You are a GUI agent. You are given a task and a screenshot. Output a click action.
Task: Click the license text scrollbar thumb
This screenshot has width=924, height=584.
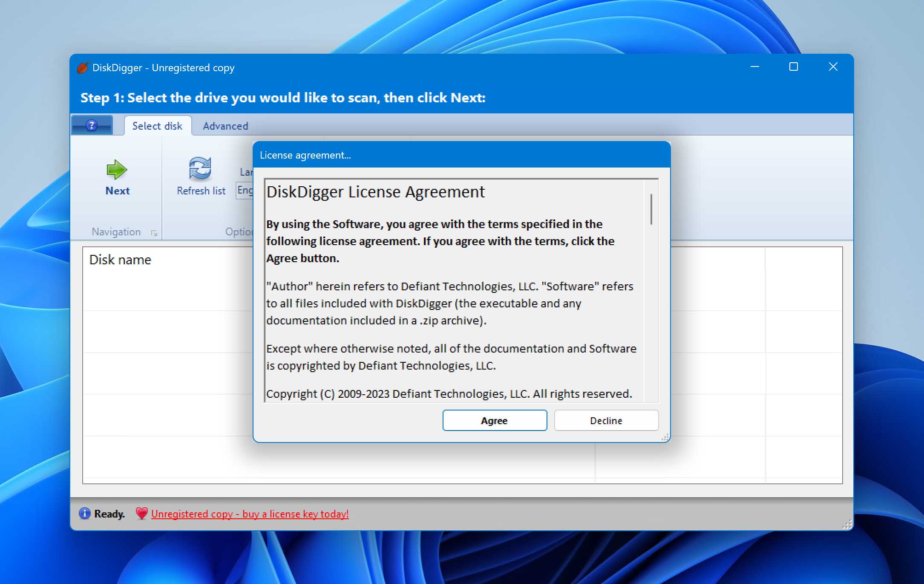(x=651, y=209)
